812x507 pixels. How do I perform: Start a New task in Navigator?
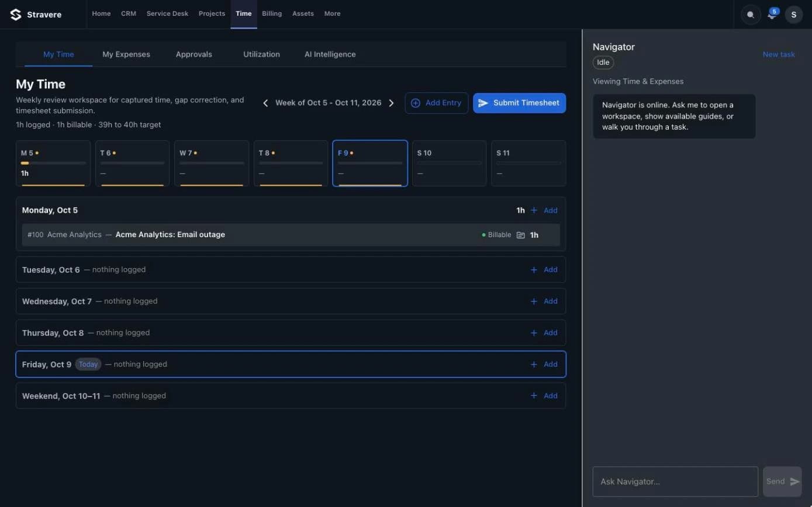(x=779, y=54)
